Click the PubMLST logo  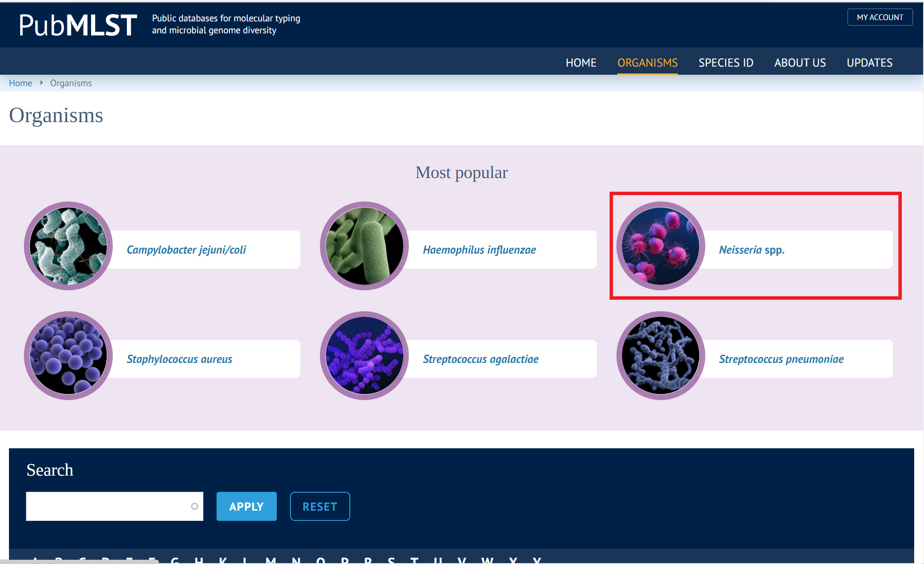[x=78, y=25]
